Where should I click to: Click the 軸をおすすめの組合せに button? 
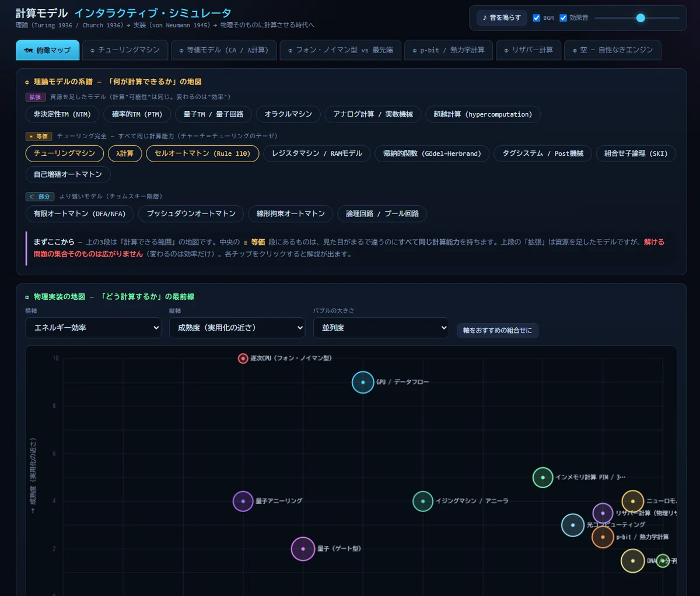498,331
